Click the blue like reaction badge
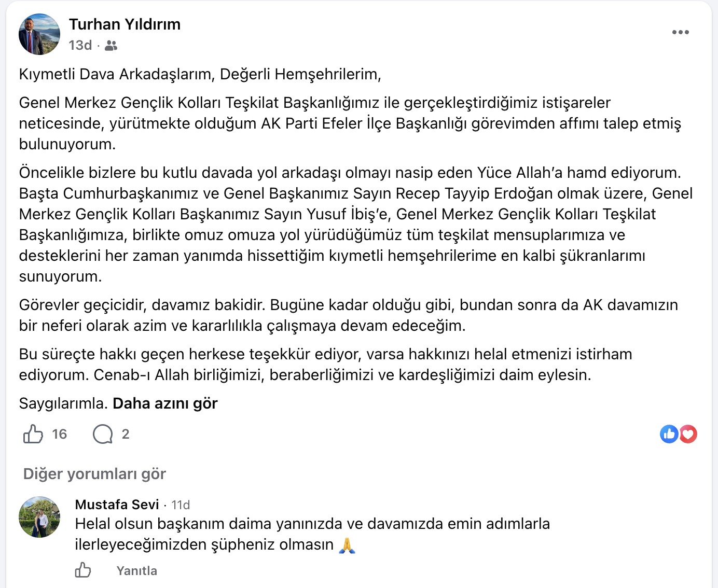The height and width of the screenshot is (588, 718). [x=669, y=434]
